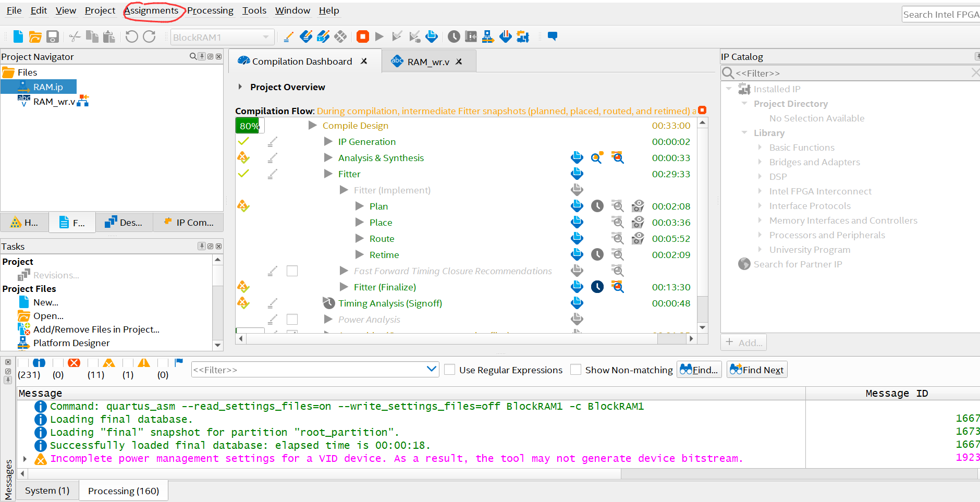Viewport: 980px width, 502px height.
Task: Expand the University Program library category
Action: pos(759,250)
